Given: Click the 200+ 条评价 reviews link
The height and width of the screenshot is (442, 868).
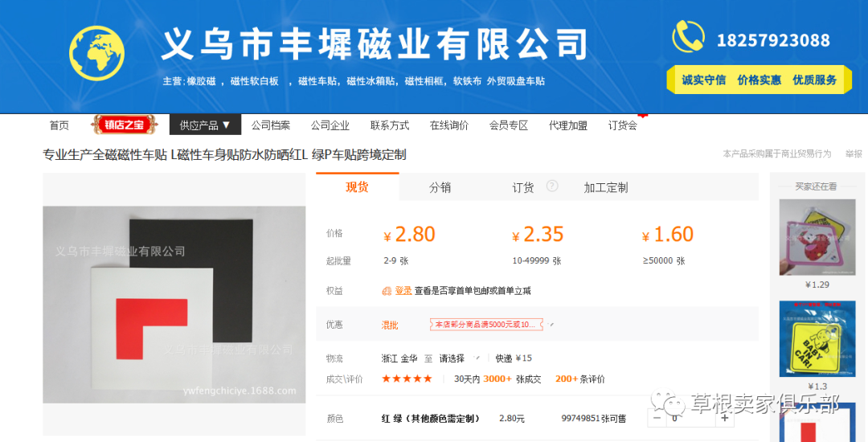Looking at the screenshot, I should point(580,379).
